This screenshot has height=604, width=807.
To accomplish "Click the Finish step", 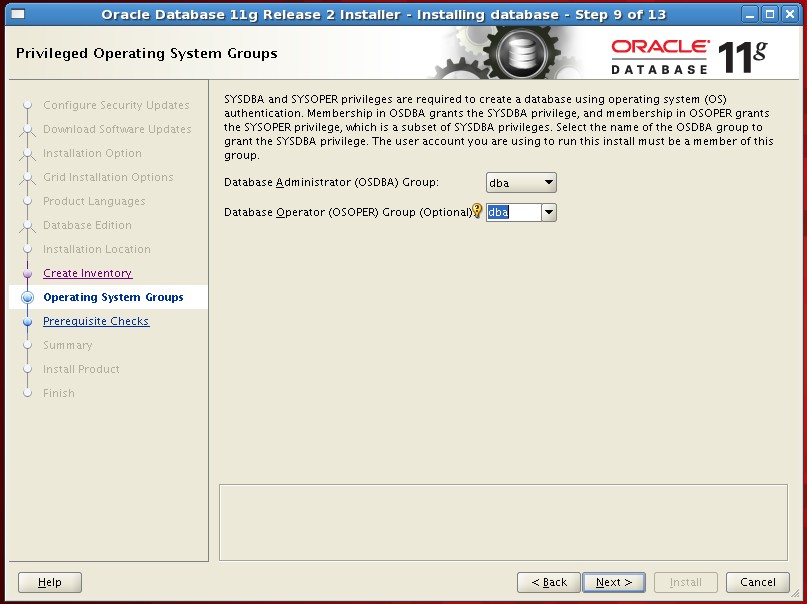I will [59, 393].
